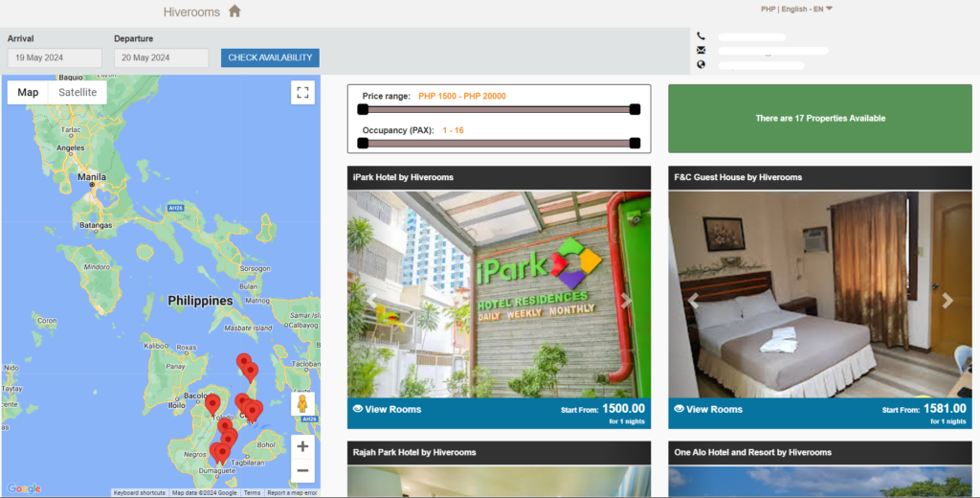This screenshot has height=498, width=980.
Task: Click the map marker on Negros near Bacolod
Action: click(x=212, y=404)
